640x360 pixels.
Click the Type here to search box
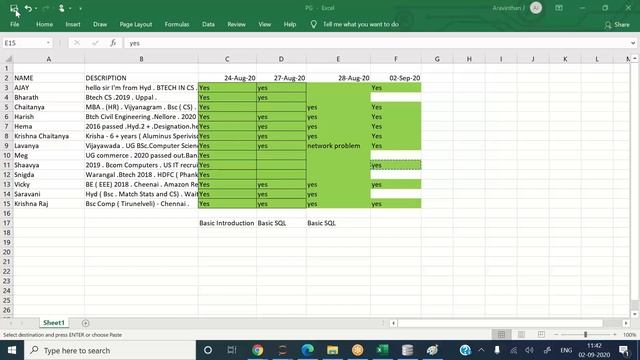[x=110, y=350]
